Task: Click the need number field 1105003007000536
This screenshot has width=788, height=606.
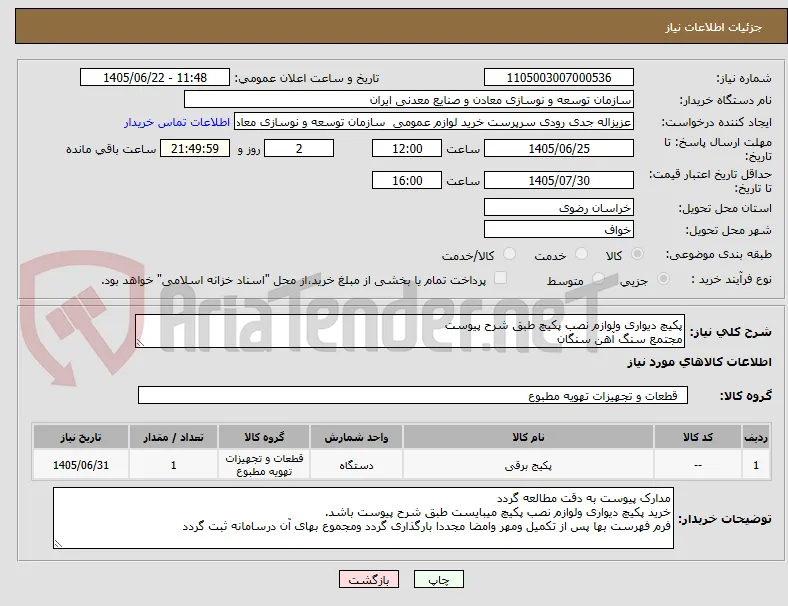Action: pyautogui.click(x=559, y=78)
